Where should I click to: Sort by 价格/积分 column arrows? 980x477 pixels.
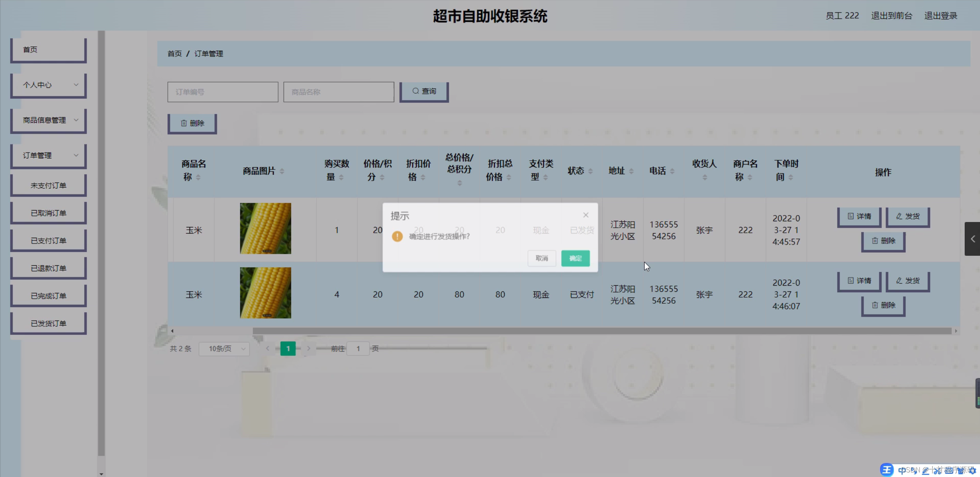[382, 177]
